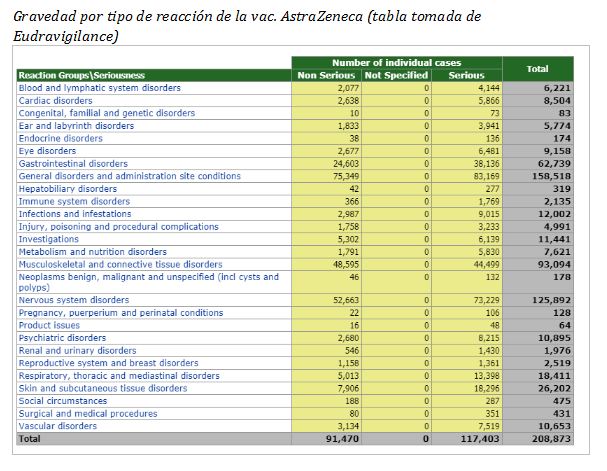Open Neoplasms benign, malignant and unspecified link
Screen dimensions: 607x471
click(x=149, y=282)
